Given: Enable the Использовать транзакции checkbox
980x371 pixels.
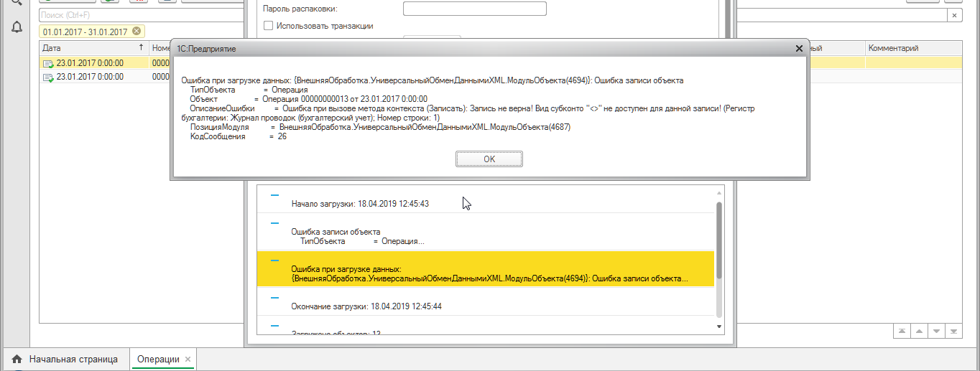Looking at the screenshot, I should pyautogui.click(x=269, y=26).
